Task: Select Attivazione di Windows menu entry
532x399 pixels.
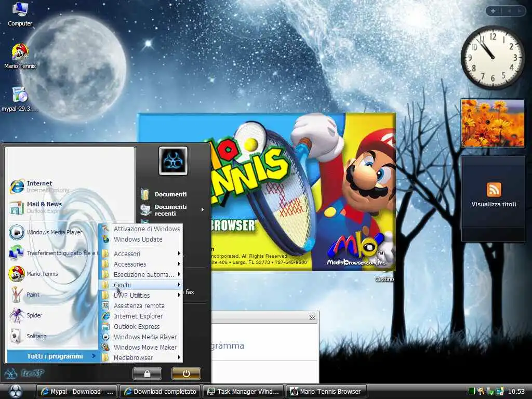Action: pos(141,229)
